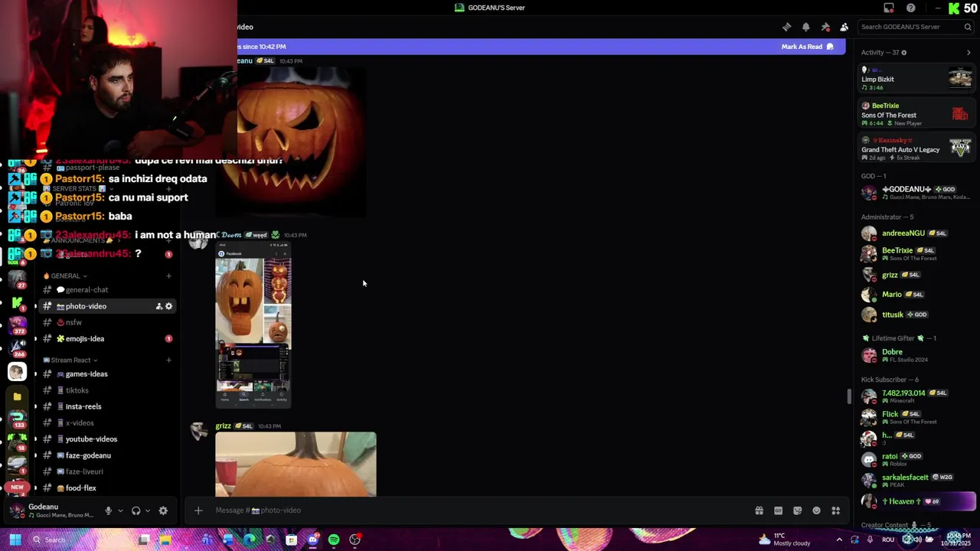Viewport: 980px width, 551px height.
Task: Open the general-chat channel
Action: (106, 290)
